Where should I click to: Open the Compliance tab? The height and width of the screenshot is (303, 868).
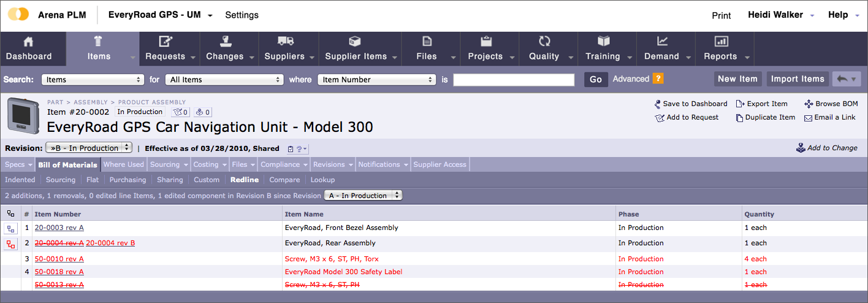pos(283,164)
